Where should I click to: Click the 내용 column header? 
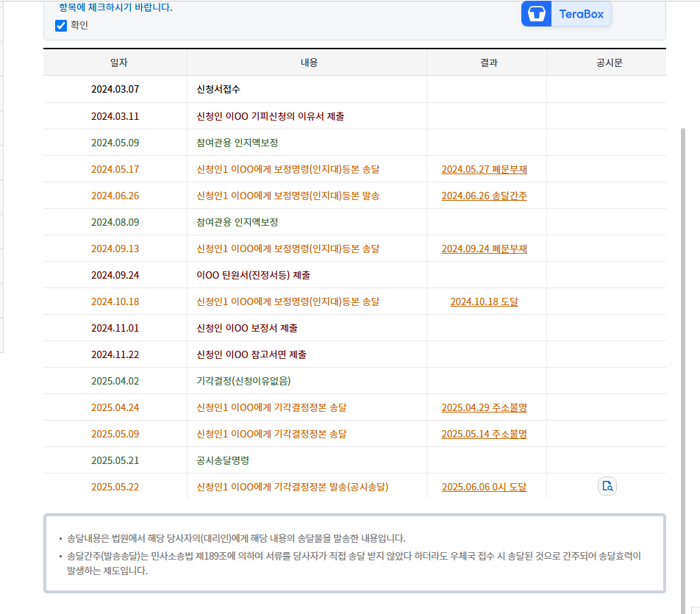click(309, 63)
